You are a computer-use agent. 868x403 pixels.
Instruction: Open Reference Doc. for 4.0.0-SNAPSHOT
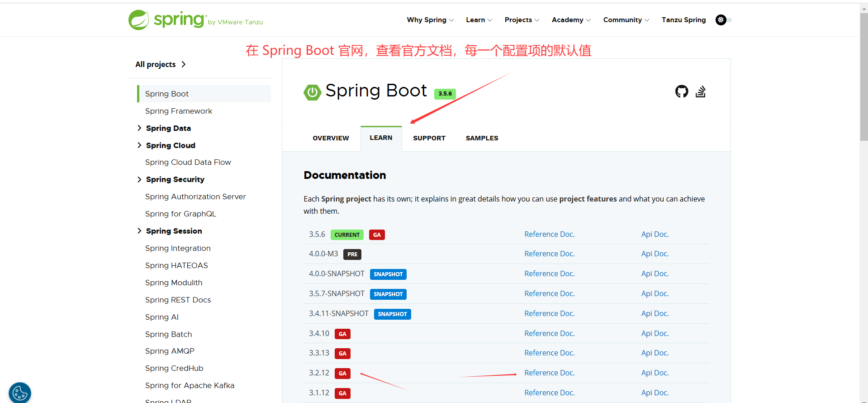coord(549,273)
